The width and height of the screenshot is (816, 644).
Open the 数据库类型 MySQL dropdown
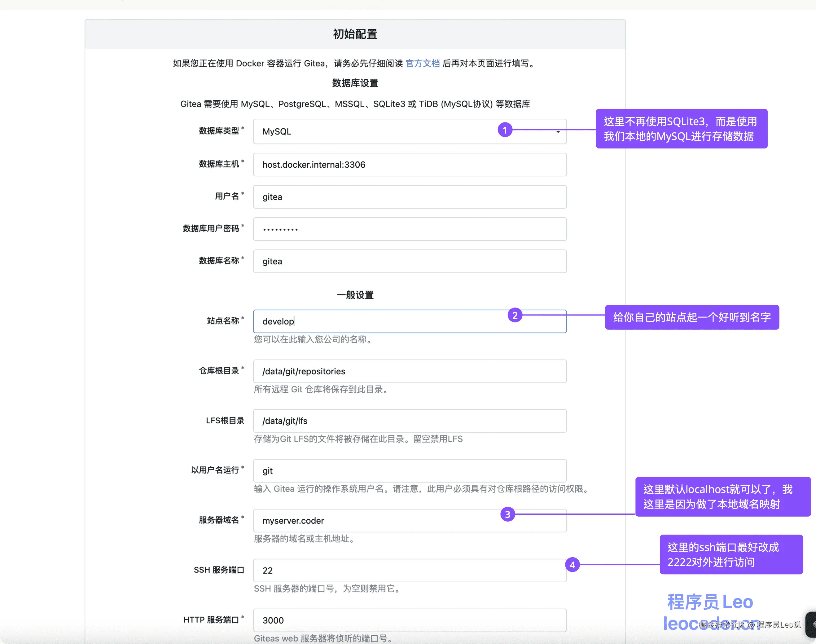(377, 132)
